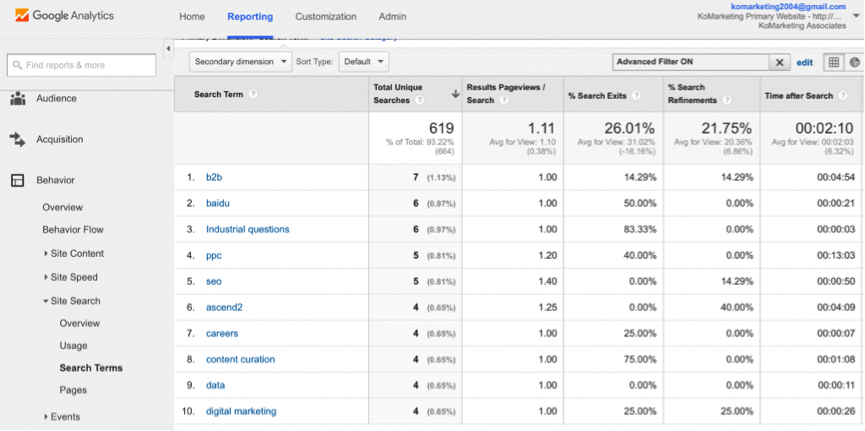Screen dimensions: 865x431
Task: Open the Admin tab
Action: (392, 17)
